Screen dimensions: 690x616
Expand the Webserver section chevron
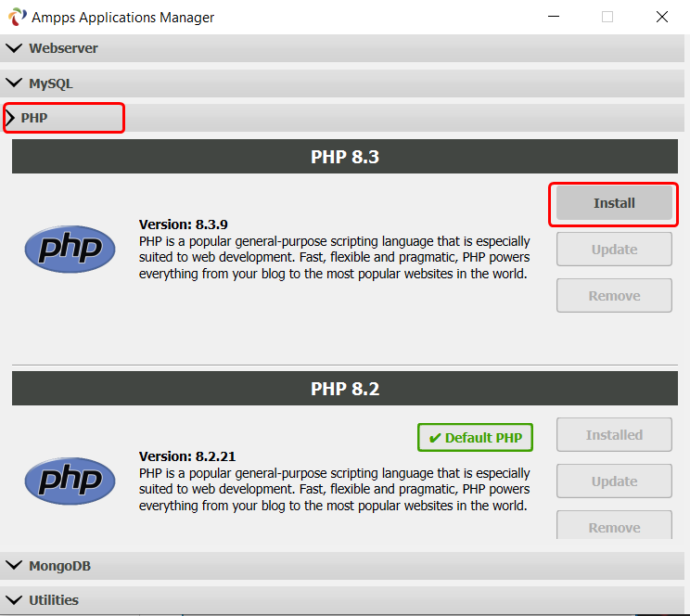coord(14,48)
